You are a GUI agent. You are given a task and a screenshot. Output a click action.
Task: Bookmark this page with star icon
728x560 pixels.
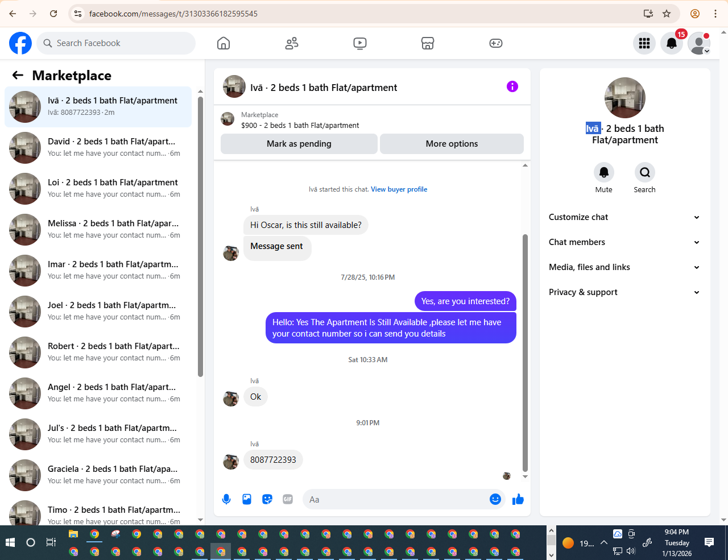tap(667, 14)
